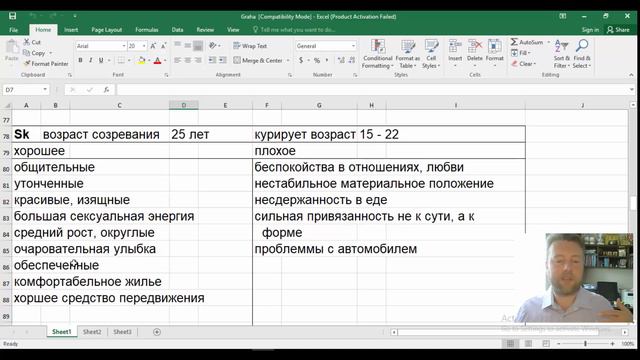The height and width of the screenshot is (360, 640).
Task: Switch to Normal view in status bar
Action: (510, 344)
